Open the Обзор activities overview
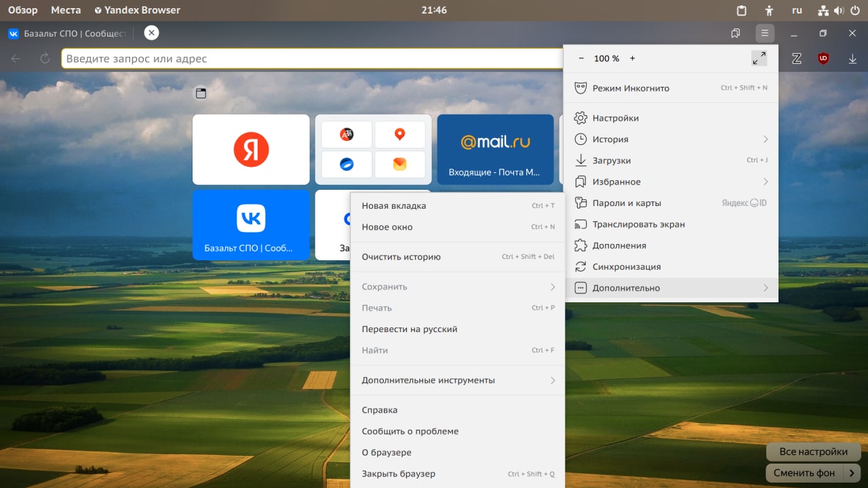 coord(23,10)
